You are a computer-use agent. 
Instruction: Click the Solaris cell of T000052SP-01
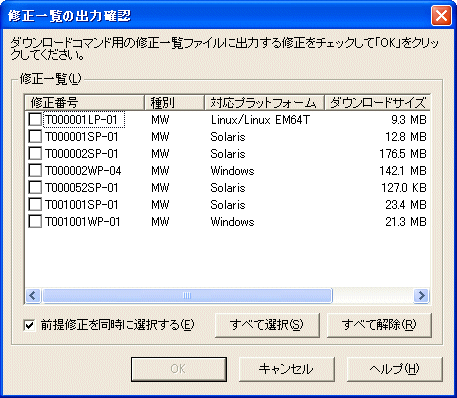tap(228, 188)
